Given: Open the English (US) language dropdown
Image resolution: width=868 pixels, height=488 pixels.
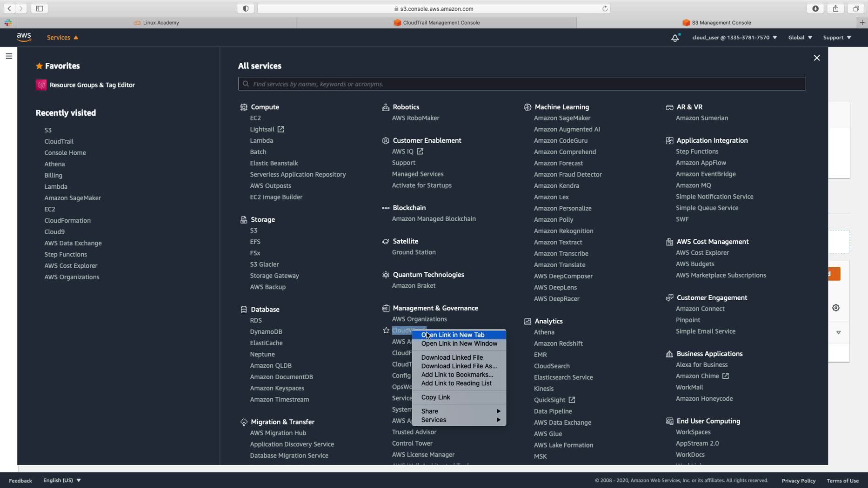Looking at the screenshot, I should click(x=62, y=481).
